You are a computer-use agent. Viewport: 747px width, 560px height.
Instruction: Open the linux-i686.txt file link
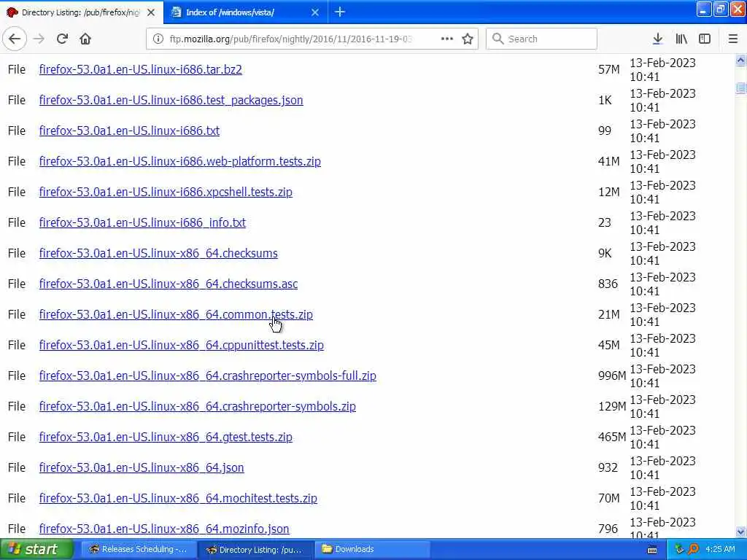[x=129, y=131]
